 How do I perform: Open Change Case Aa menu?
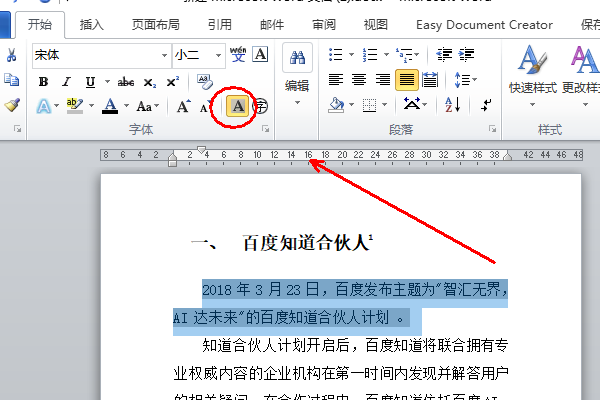[148, 106]
